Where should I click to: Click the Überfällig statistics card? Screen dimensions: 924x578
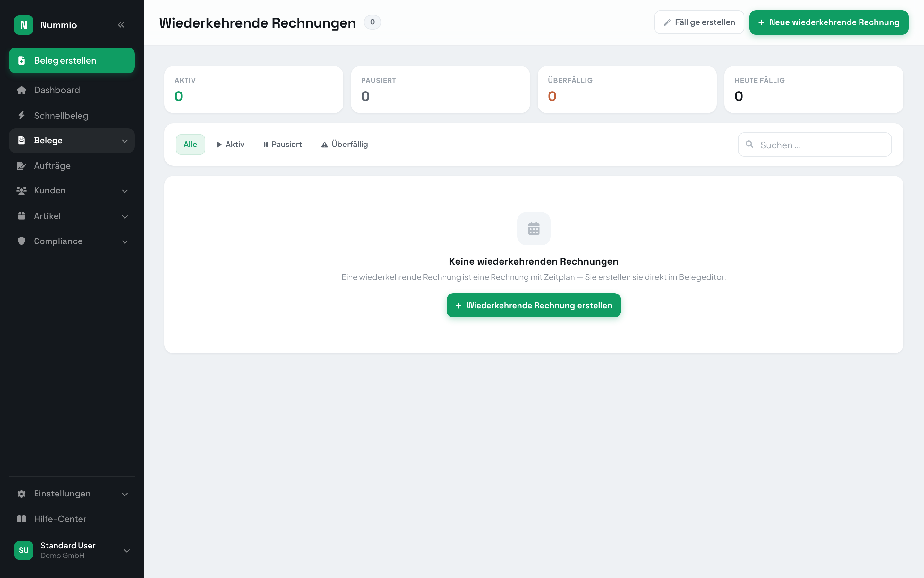click(627, 90)
